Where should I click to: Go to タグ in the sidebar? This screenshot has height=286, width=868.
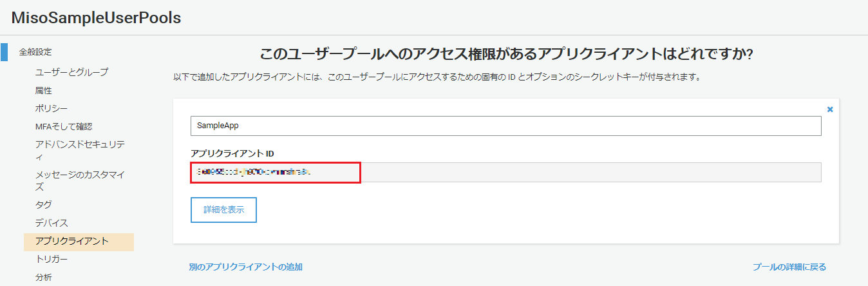(44, 205)
